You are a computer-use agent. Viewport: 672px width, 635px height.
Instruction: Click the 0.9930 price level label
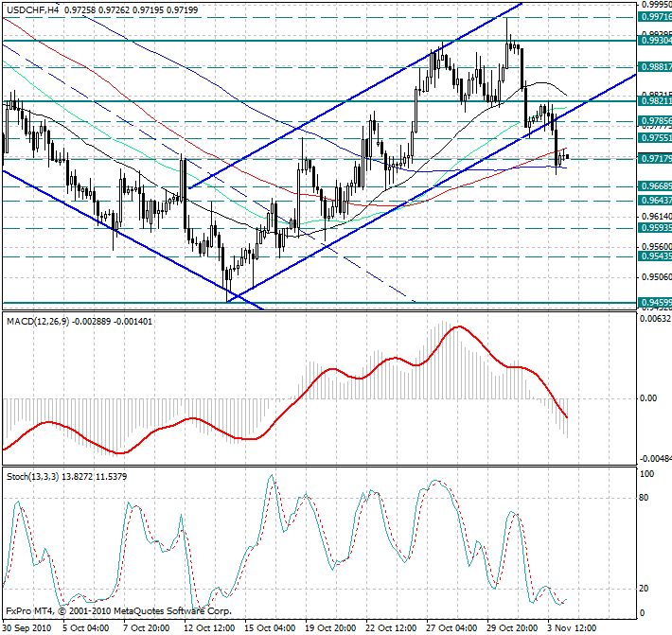(x=655, y=41)
